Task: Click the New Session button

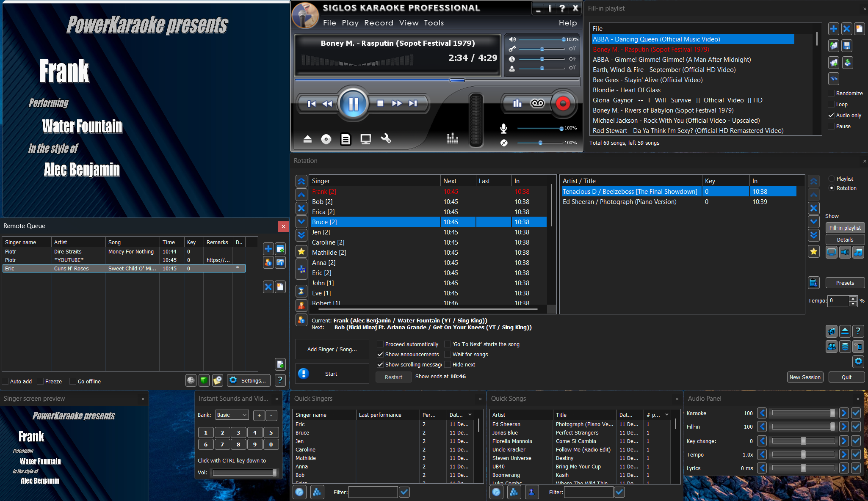Action: [805, 377]
